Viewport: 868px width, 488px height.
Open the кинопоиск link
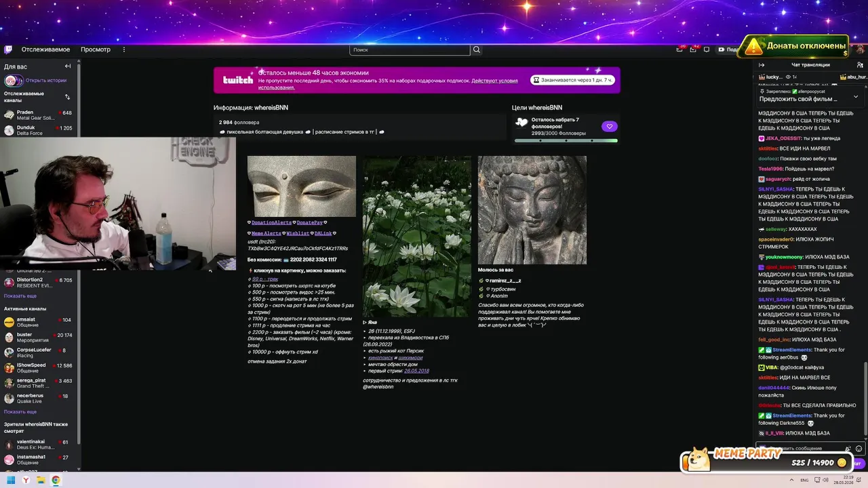[x=380, y=357]
